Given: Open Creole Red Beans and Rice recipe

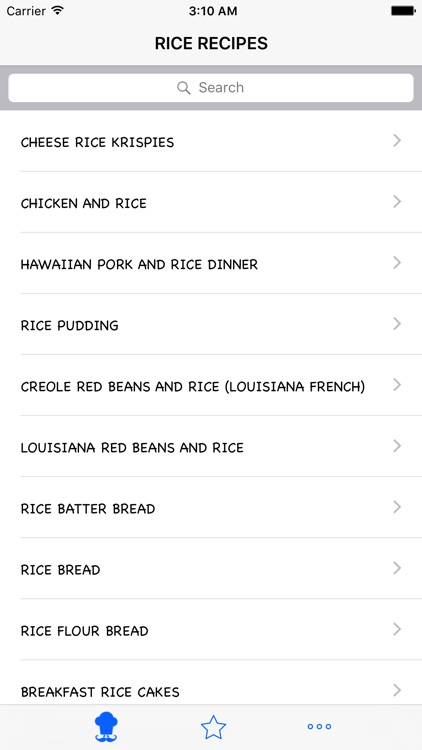Looking at the screenshot, I should pos(211,385).
